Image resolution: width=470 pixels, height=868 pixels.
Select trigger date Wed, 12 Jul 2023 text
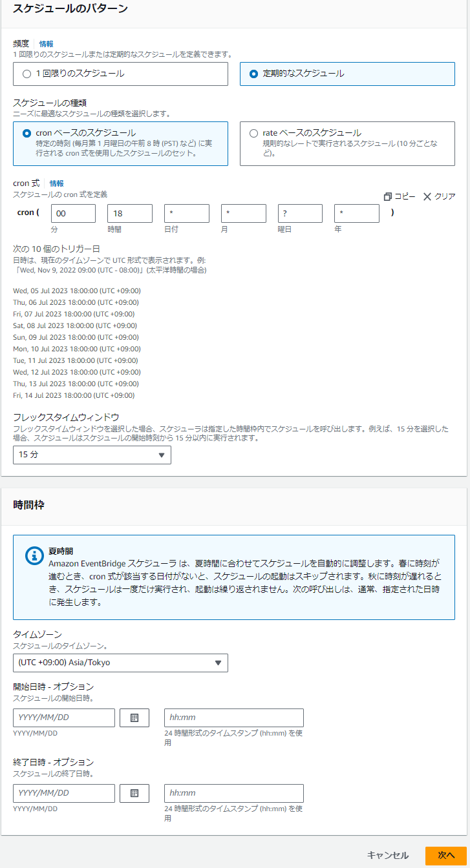(x=77, y=372)
